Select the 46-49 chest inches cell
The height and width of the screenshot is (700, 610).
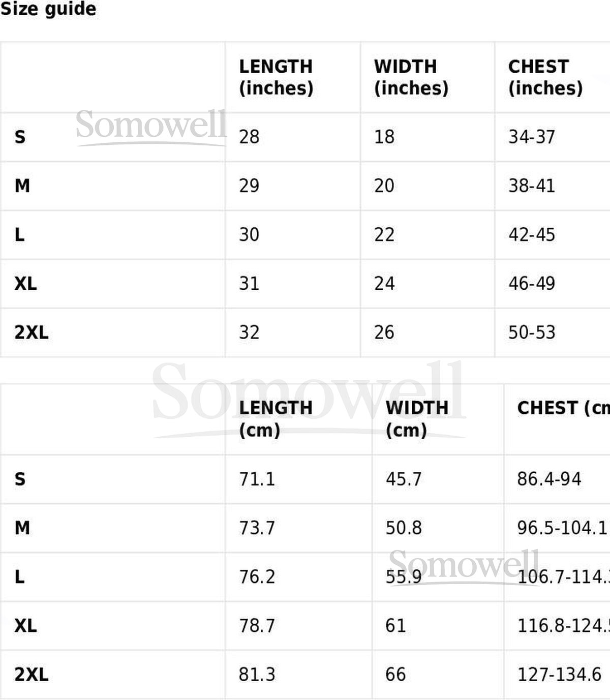(x=532, y=284)
